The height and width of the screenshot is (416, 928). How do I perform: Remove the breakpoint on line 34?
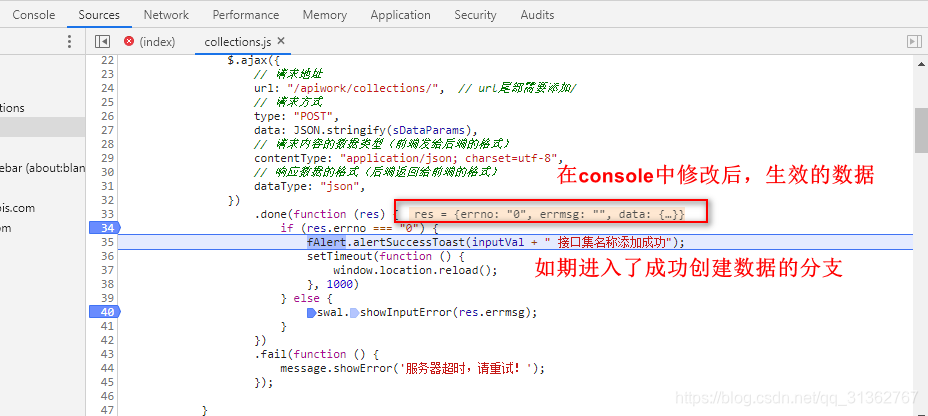(x=102, y=228)
